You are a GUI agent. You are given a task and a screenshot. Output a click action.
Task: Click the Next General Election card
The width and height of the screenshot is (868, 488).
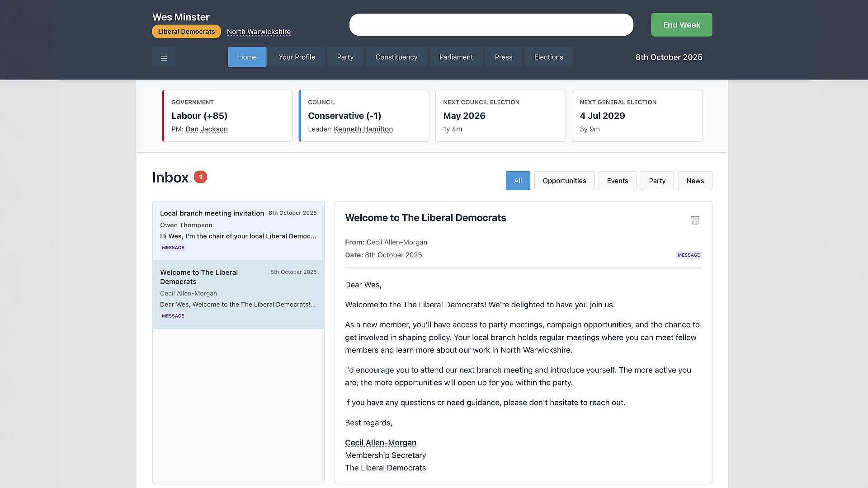coord(637,116)
